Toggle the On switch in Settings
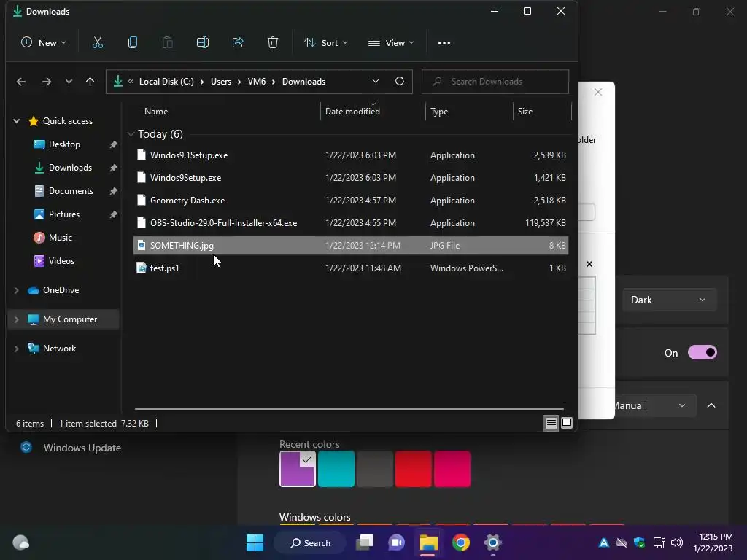 703,353
